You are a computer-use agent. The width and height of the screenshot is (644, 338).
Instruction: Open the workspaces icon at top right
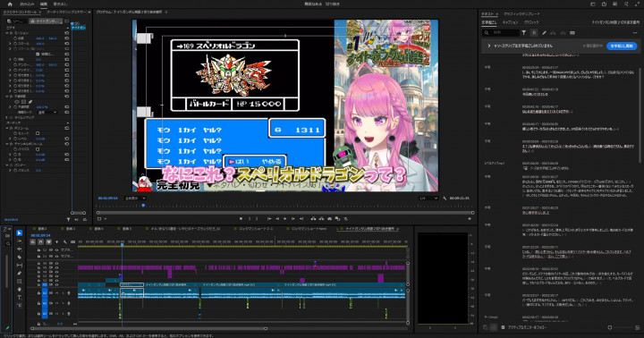point(593,4)
